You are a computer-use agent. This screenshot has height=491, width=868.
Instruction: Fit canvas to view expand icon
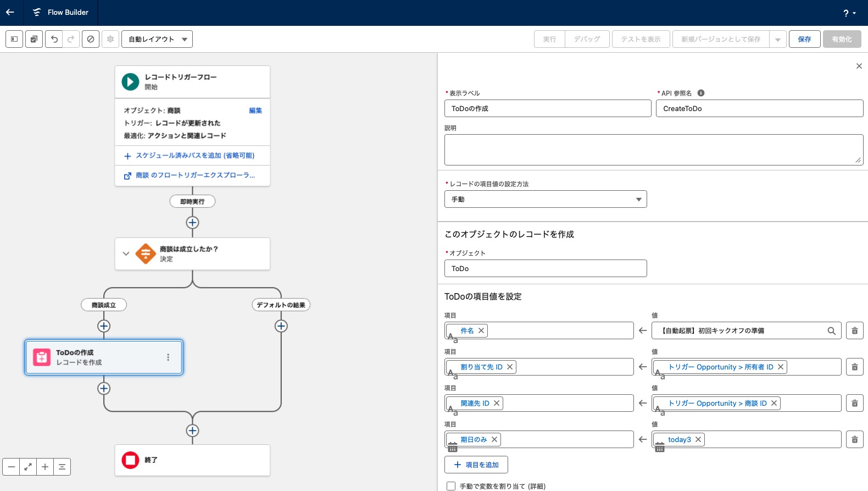point(28,467)
